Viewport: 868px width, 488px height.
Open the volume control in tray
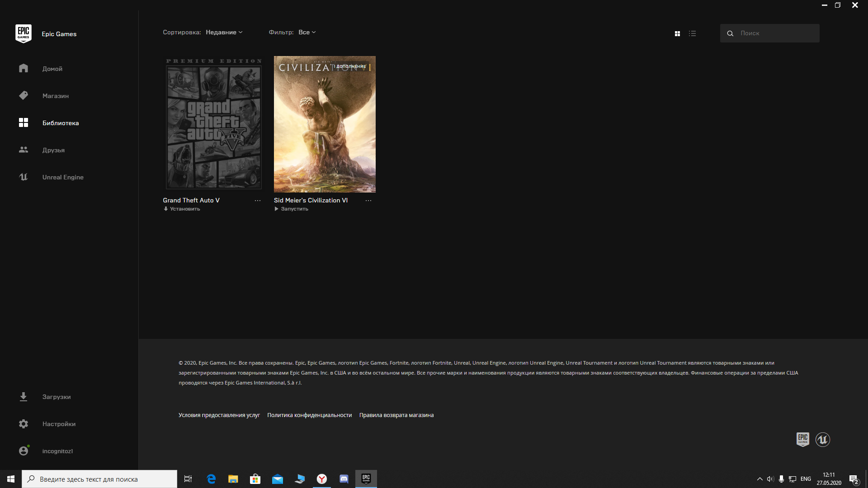pos(770,479)
